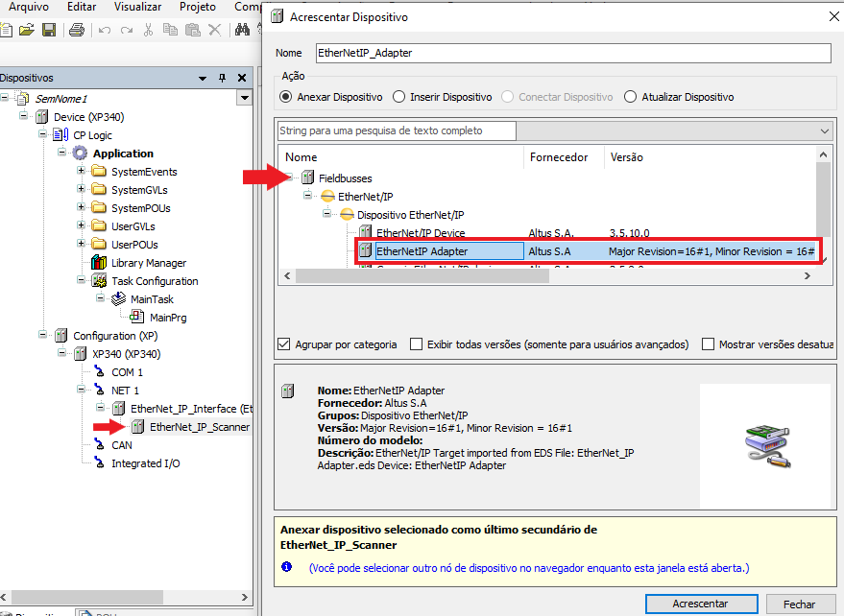The height and width of the screenshot is (616, 844).
Task: Uncheck Agrupar por categoria checkbox
Action: coord(284,344)
